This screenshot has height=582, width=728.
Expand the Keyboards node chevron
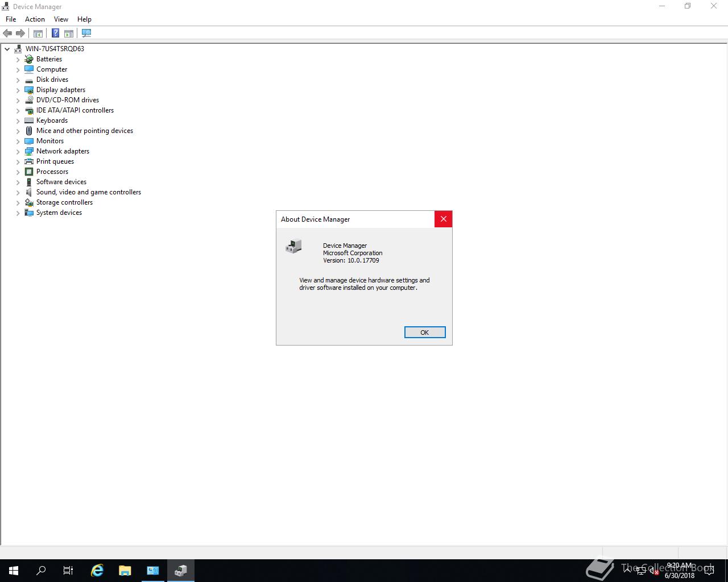pyautogui.click(x=18, y=121)
